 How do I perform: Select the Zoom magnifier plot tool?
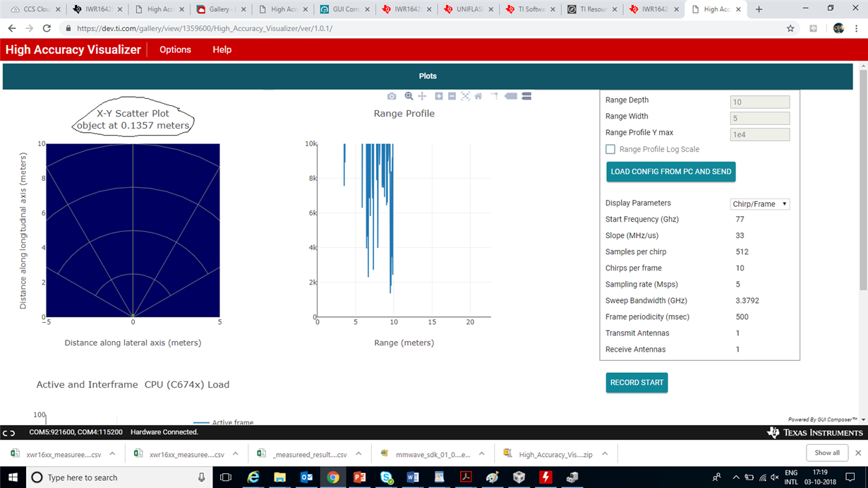409,96
